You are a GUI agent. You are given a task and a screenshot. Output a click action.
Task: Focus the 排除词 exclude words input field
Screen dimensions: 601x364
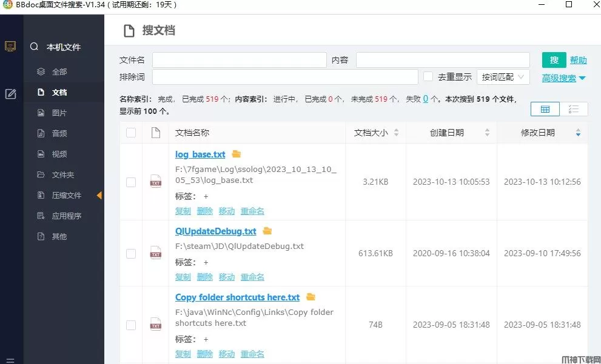(x=285, y=77)
